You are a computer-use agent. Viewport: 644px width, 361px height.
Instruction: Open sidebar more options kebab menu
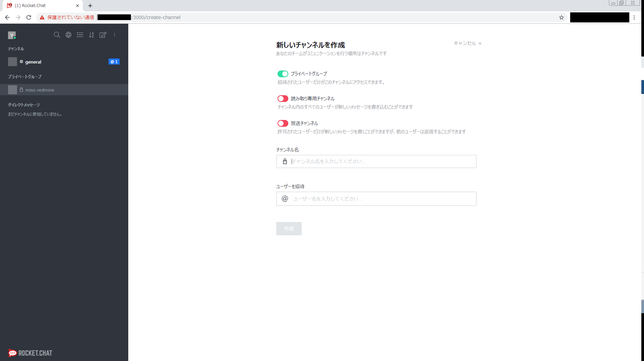(115, 35)
